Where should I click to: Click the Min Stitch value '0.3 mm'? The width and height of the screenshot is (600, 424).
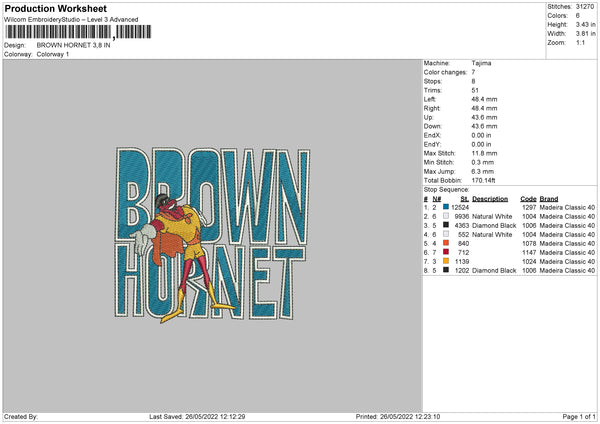click(x=483, y=162)
